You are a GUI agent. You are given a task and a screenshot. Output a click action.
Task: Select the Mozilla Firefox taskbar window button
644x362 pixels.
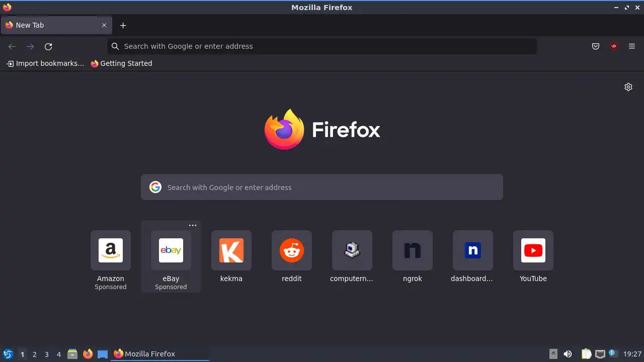pos(160,354)
